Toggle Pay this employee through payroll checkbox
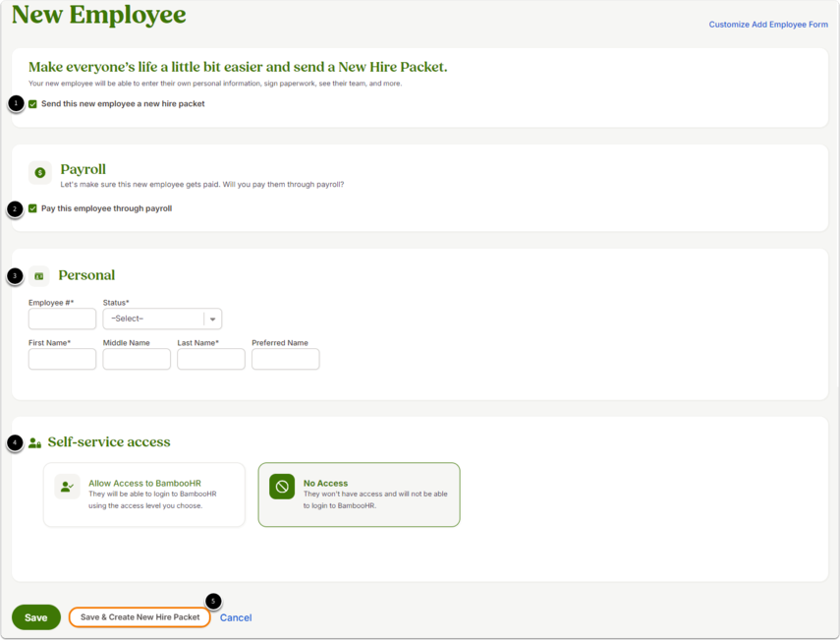Viewport: 840px width, 640px height. [32, 208]
